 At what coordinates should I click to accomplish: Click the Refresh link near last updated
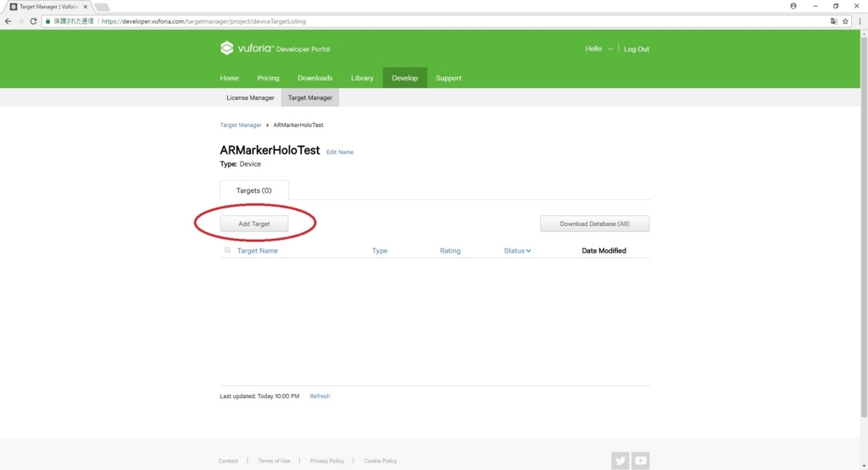click(320, 396)
